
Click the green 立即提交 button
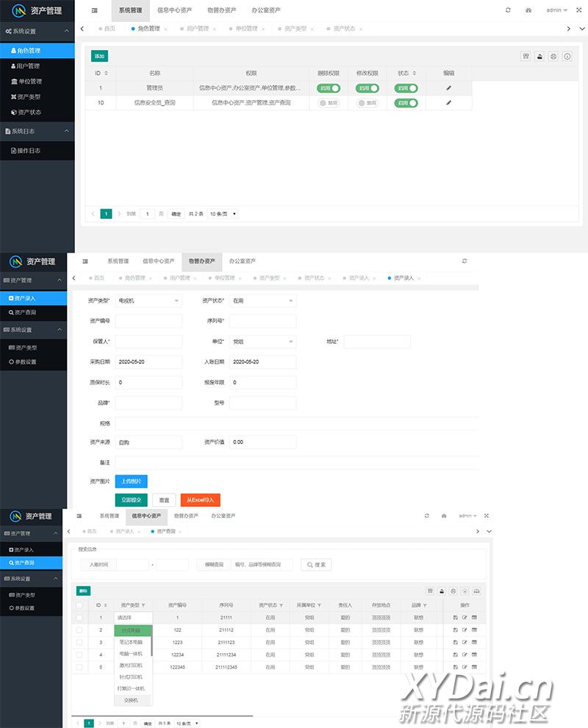tap(132, 500)
